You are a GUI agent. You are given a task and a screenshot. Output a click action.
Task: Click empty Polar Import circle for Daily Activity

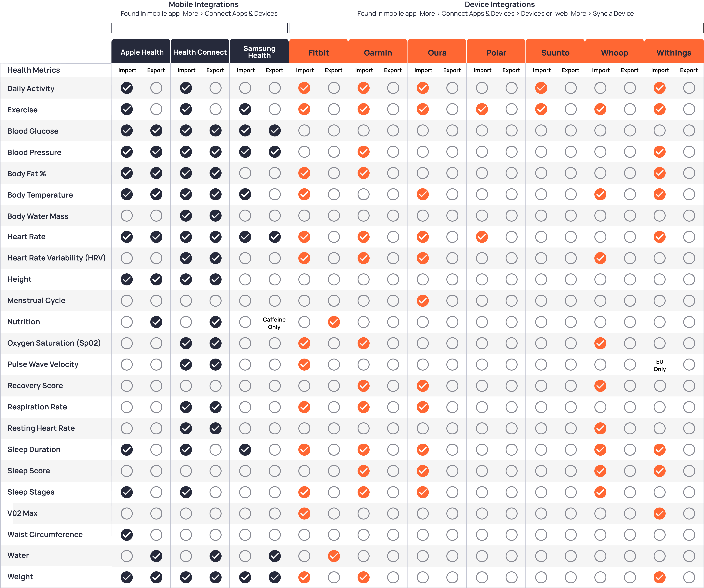point(482,88)
